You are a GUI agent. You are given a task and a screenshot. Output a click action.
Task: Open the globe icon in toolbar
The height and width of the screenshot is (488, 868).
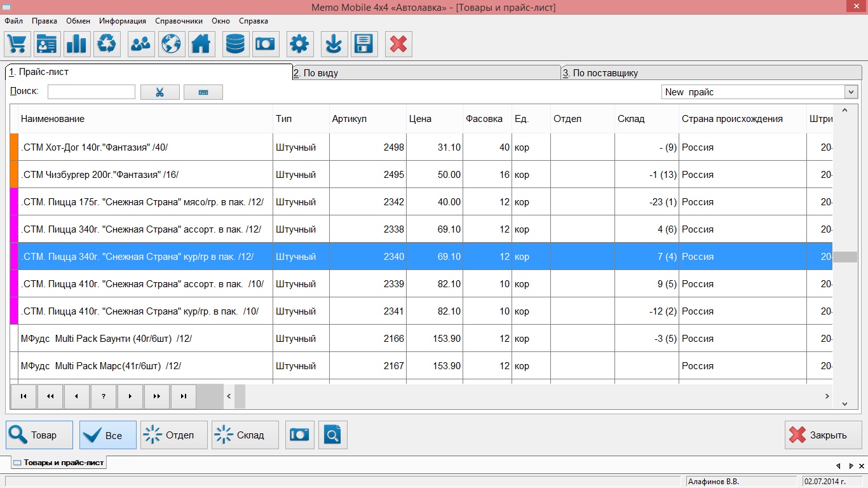(170, 44)
